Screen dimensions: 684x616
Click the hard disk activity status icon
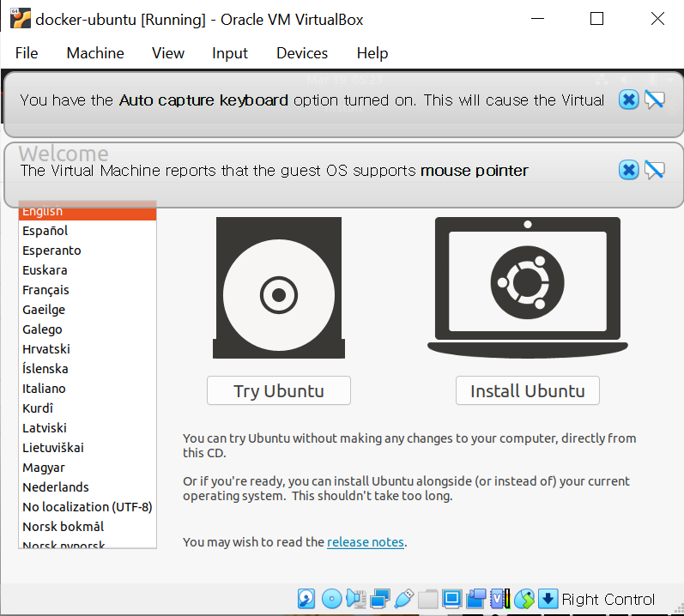point(306,599)
